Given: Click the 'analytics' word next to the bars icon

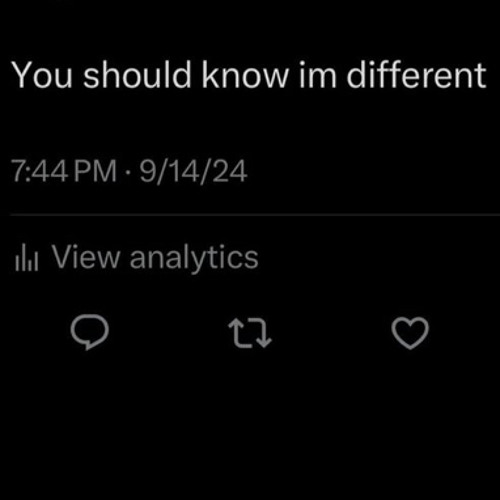Looking at the screenshot, I should click(194, 258).
